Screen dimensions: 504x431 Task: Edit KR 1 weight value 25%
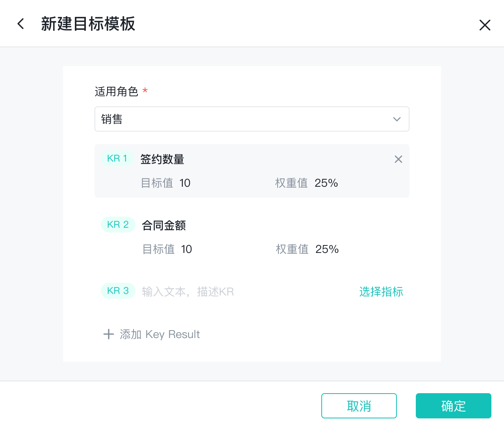[326, 183]
